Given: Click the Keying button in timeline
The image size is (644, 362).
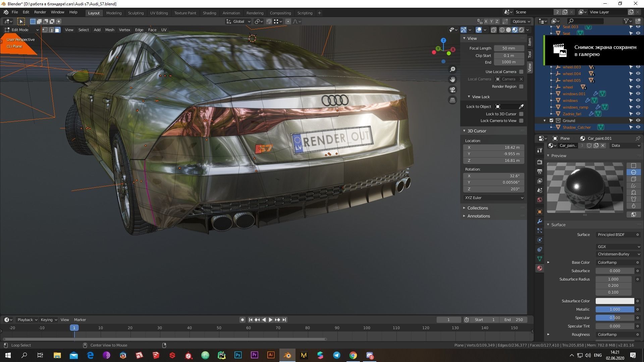Looking at the screenshot, I should click(49, 320).
